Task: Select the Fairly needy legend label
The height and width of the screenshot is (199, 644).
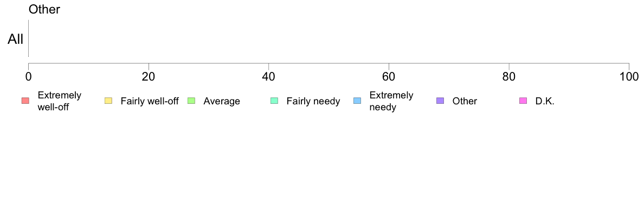Action: pos(313,101)
